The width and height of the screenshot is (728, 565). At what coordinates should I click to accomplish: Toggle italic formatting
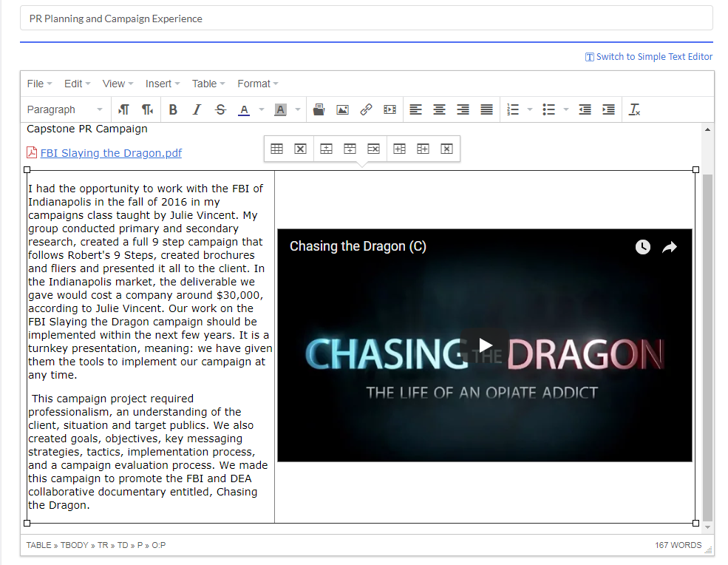(197, 109)
